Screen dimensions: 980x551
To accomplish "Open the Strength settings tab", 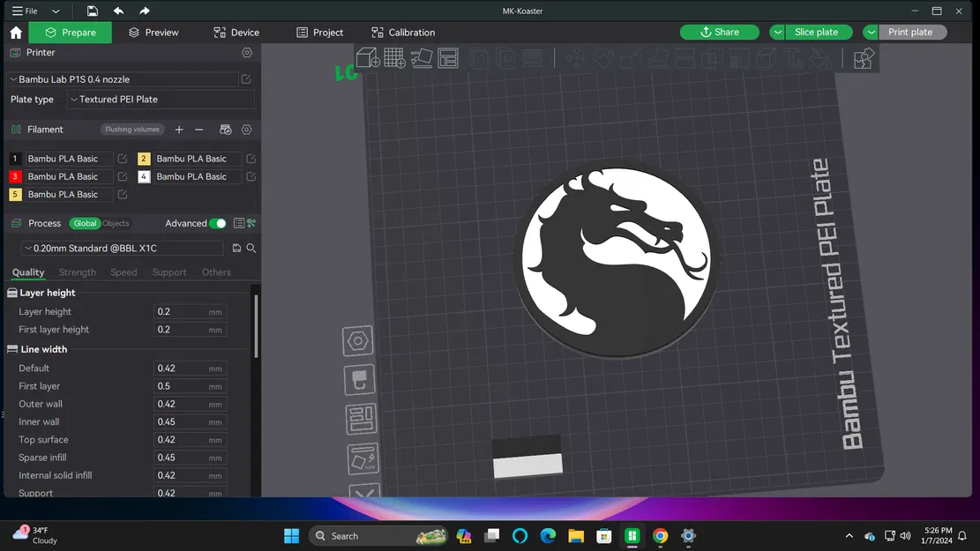I will click(x=77, y=272).
